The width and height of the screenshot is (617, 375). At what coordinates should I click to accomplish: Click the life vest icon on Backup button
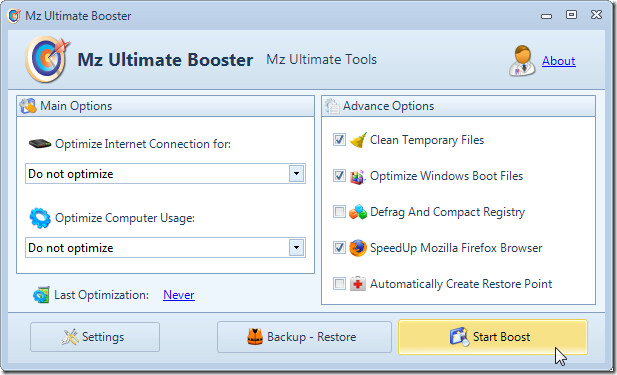point(255,337)
